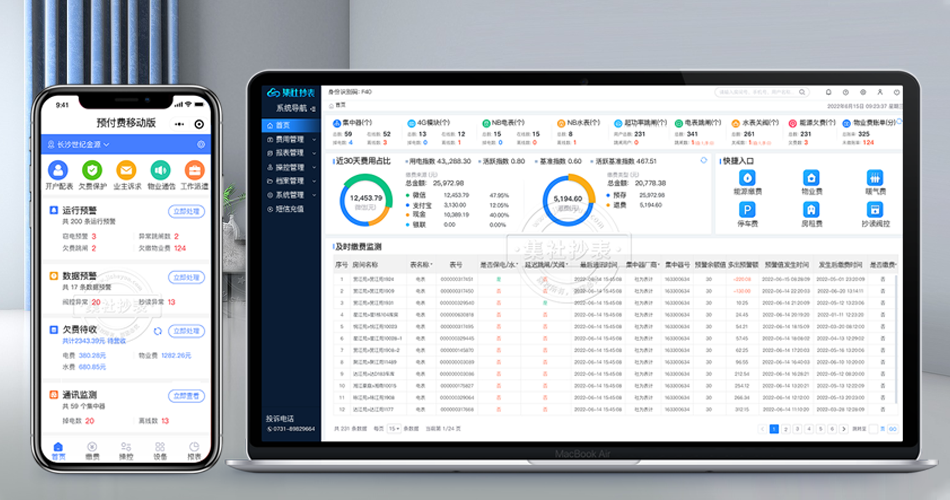Click the 抄读阀控 quick entry icon
The image size is (950, 500).
click(x=872, y=210)
